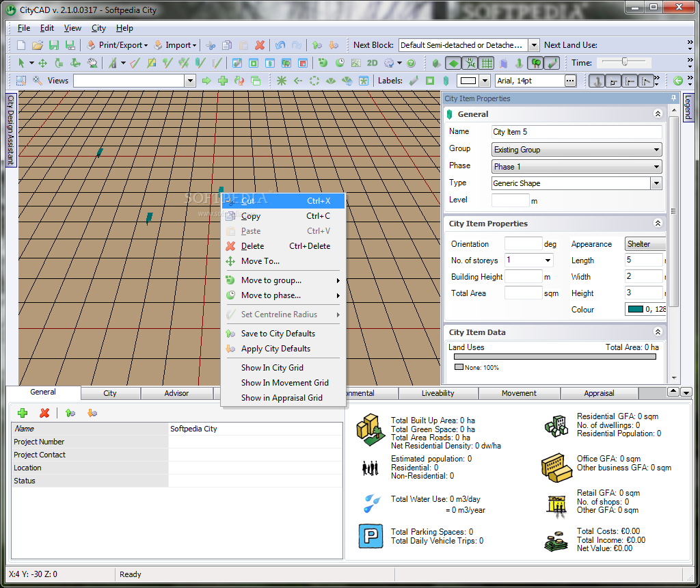Click the green asterisk icon in views toolbar
The height and width of the screenshot is (588, 700).
pos(281,81)
